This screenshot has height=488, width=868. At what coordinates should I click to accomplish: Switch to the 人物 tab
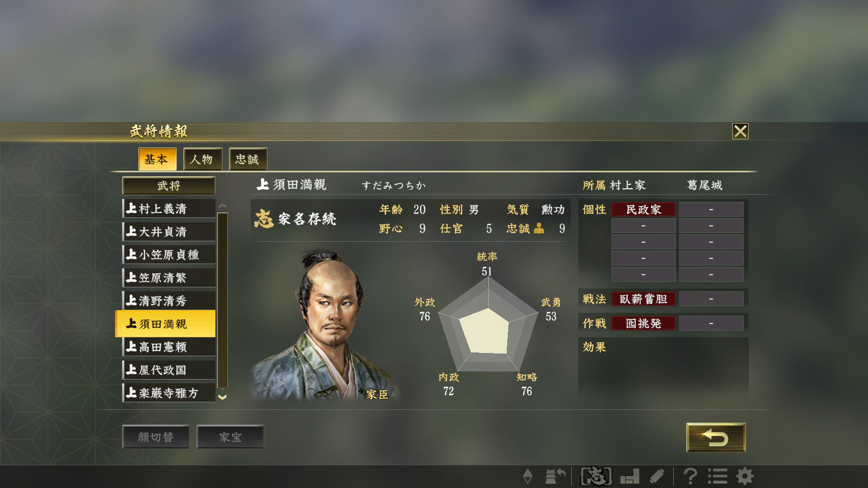[202, 159]
